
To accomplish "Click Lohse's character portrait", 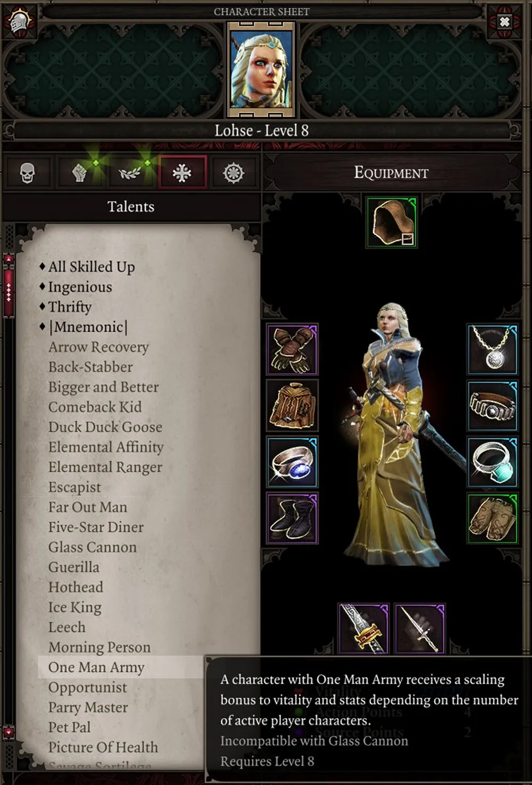I will click(261, 69).
